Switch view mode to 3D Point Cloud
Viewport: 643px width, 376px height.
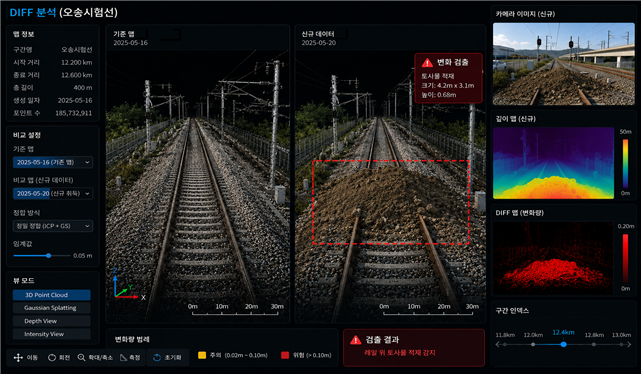(52, 296)
